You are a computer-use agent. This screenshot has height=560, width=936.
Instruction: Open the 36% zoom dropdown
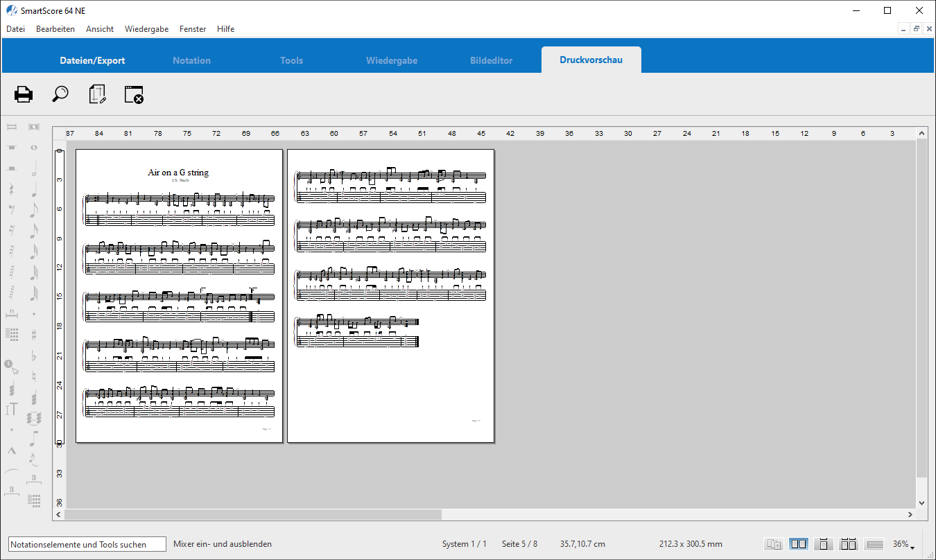pyautogui.click(x=903, y=545)
